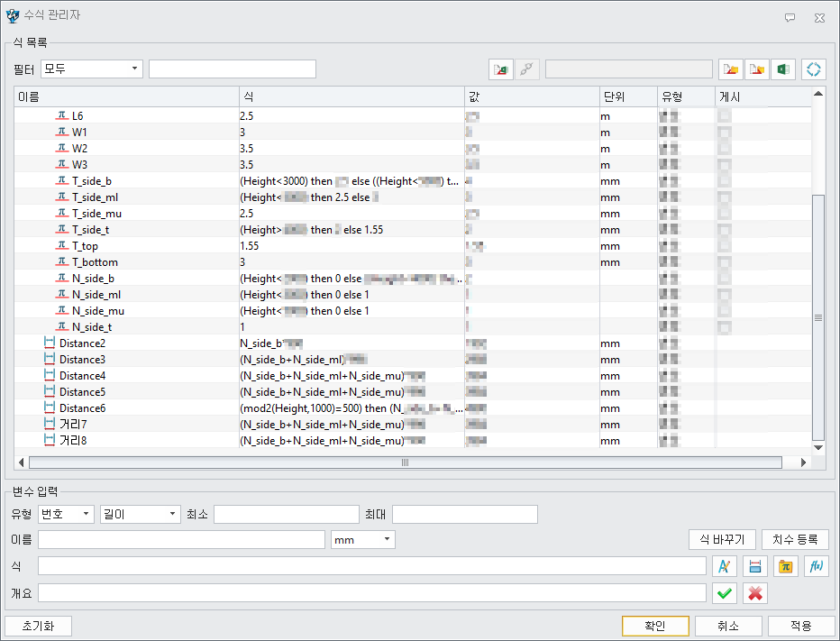840x641 pixels.
Task: Click the Excel export icon in toolbar
Action: pos(783,69)
